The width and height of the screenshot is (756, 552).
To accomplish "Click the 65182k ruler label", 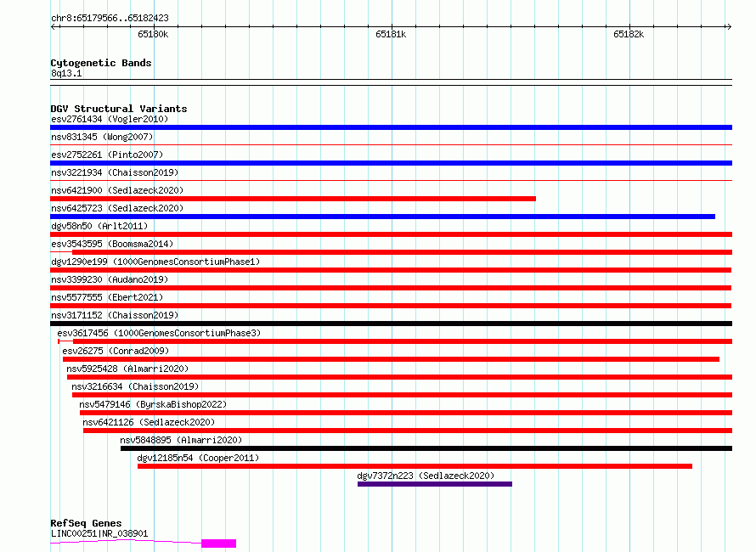I will click(629, 34).
